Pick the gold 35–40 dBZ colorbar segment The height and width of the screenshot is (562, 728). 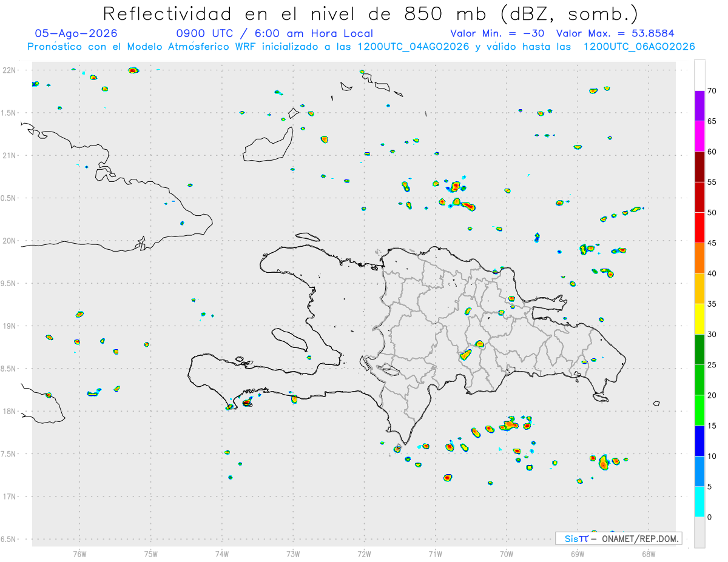(x=699, y=289)
